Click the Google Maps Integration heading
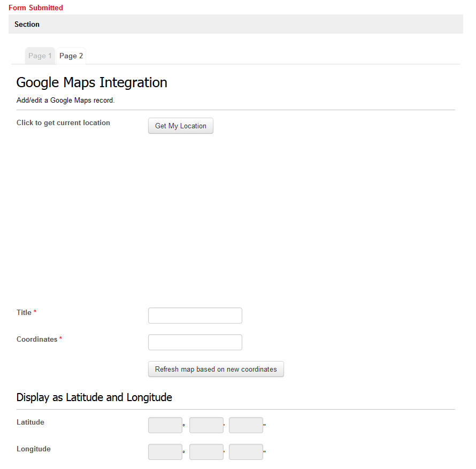This screenshot has height=469, width=476. point(91,82)
